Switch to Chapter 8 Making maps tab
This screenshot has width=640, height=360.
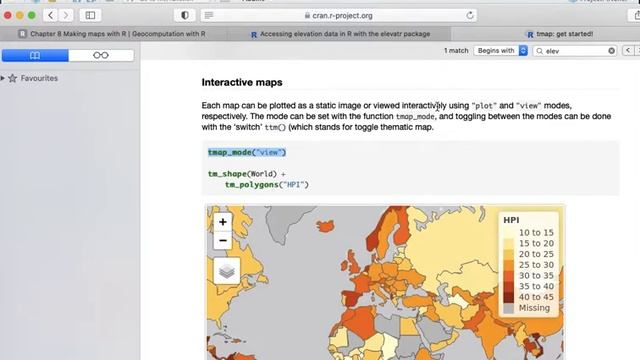pyautogui.click(x=113, y=34)
